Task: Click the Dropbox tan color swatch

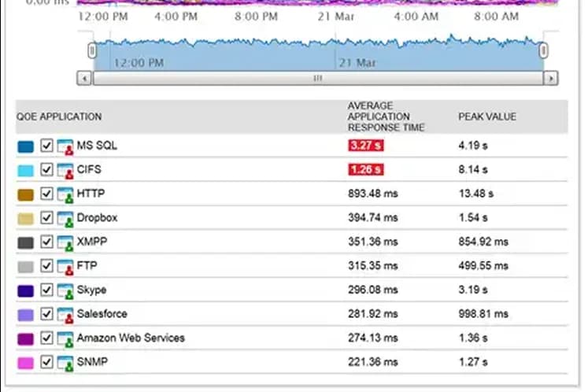Action: tap(25, 219)
